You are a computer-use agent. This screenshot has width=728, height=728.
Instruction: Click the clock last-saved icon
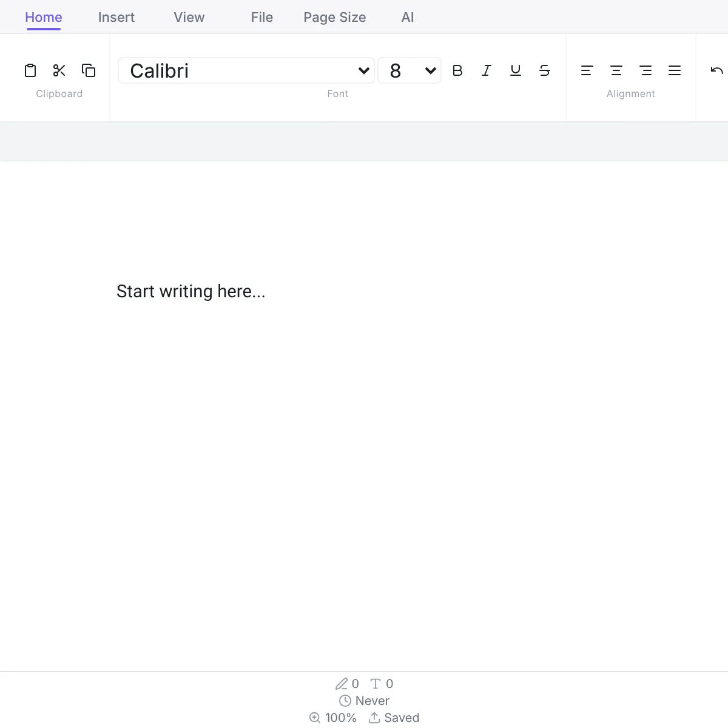[345, 701]
